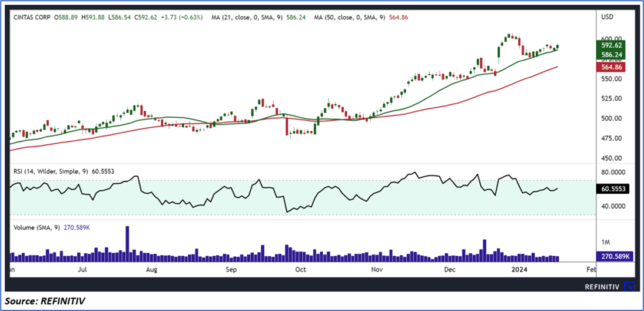This screenshot has width=644, height=311.
Task: Open the MA (50, close, 0, SMA, 9) indicator label
Action: coord(350,18)
